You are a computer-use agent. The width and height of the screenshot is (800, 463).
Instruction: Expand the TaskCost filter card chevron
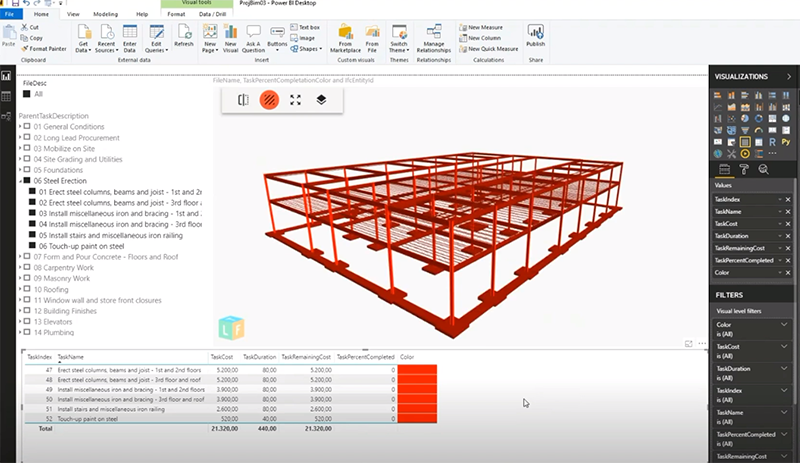pyautogui.click(x=784, y=346)
